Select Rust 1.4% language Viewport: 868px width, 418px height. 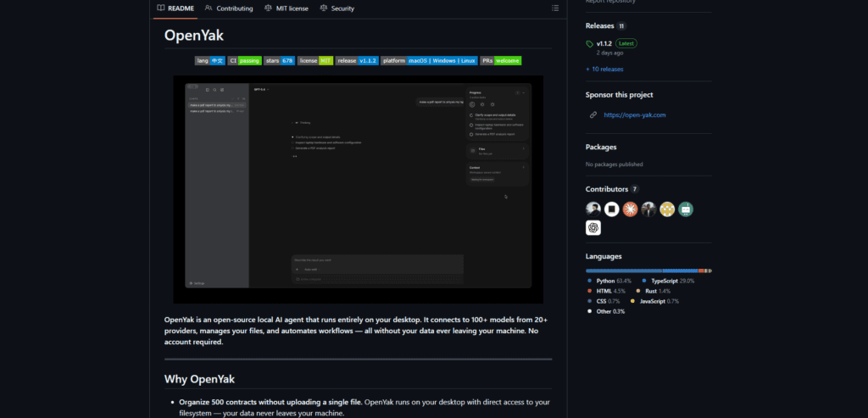(654, 291)
